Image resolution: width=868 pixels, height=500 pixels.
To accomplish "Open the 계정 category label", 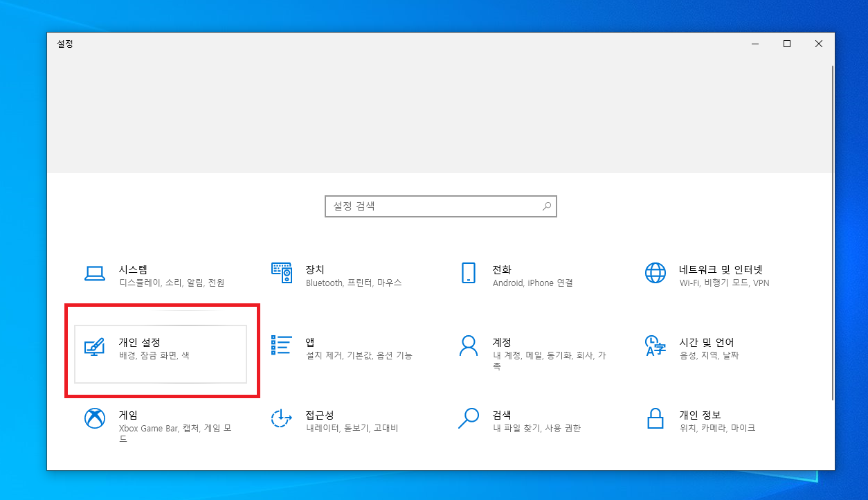I will tap(502, 342).
